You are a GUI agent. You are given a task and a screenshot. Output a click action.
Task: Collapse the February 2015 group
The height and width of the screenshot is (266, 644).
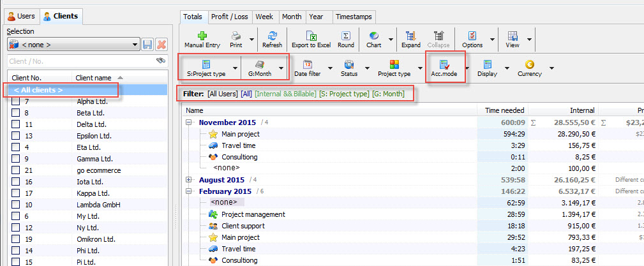(x=189, y=191)
